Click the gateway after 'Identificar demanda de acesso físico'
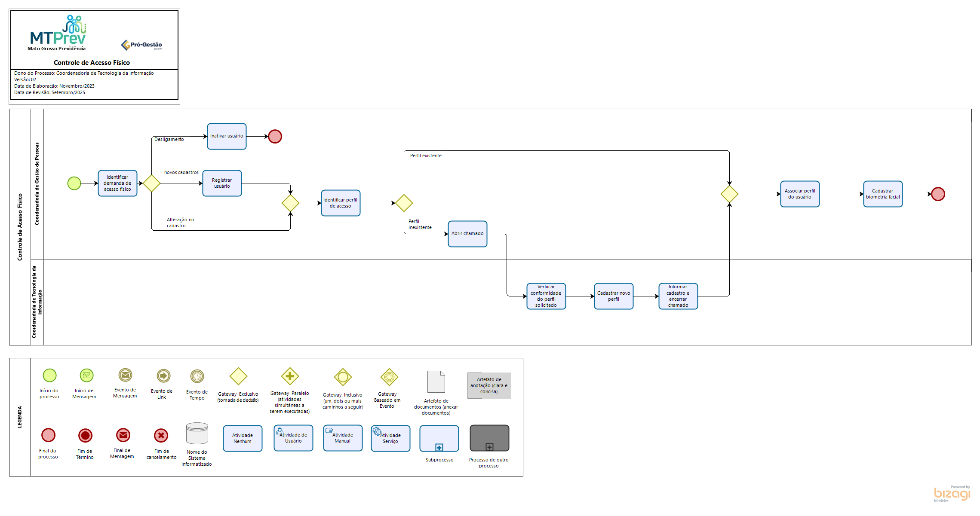Viewport: 980px width, 516px height. (151, 183)
